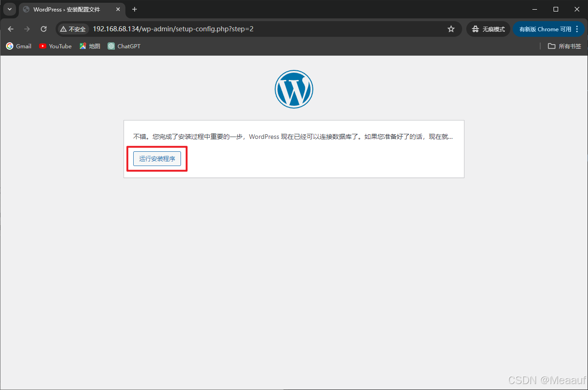Open the Gmail bookmark

19,46
